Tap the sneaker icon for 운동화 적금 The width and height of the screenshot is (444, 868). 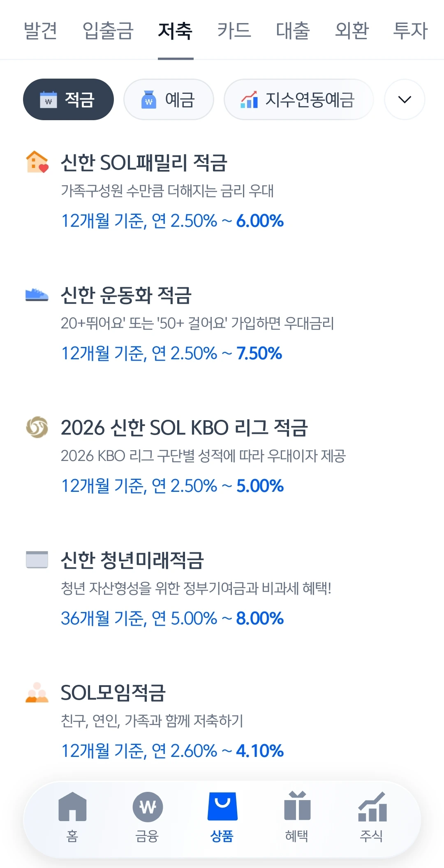pos(37,295)
